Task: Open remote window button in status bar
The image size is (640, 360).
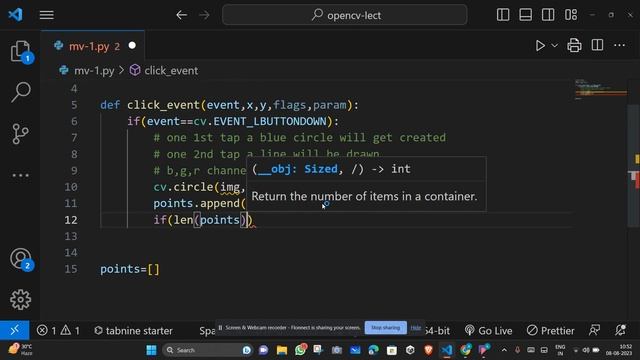Action: [x=15, y=330]
